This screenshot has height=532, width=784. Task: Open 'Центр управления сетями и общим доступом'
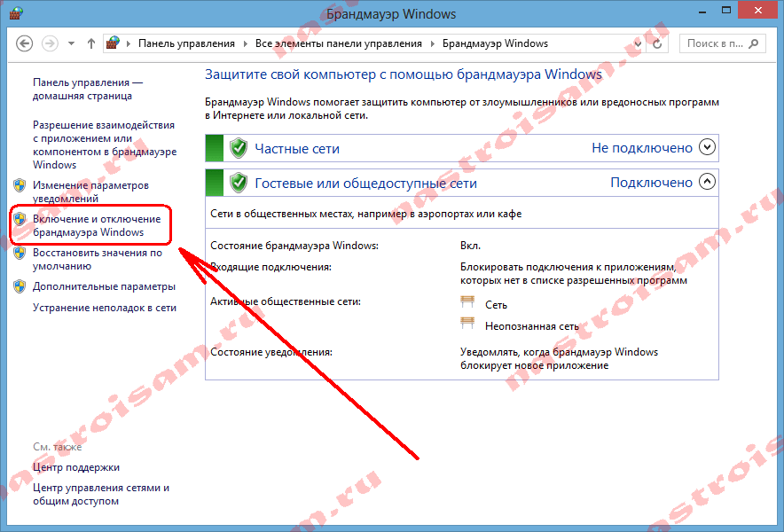click(x=101, y=494)
